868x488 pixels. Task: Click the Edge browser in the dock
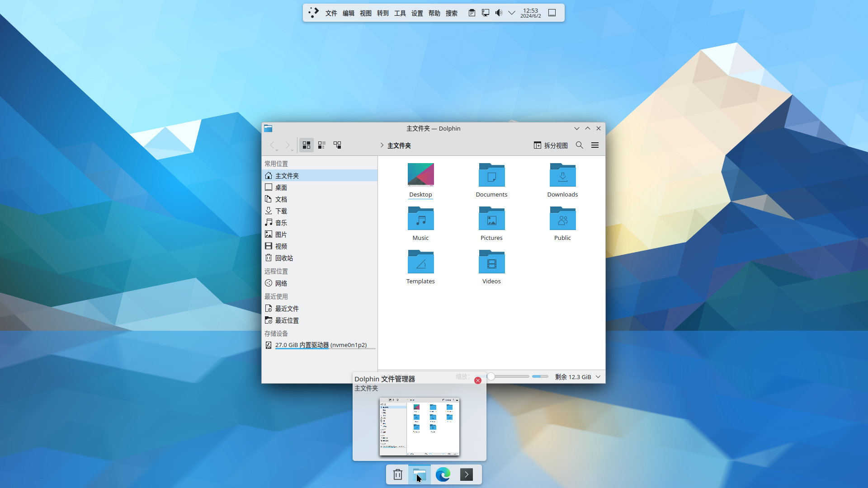(443, 474)
